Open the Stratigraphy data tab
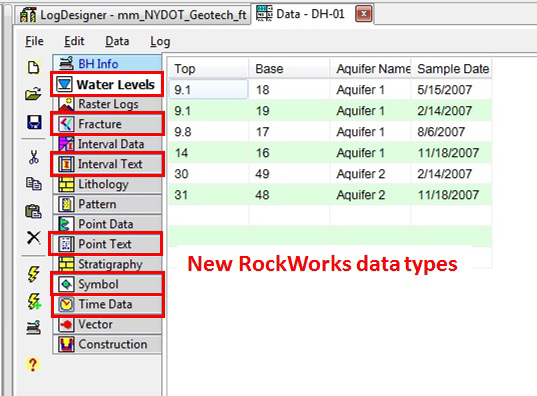The height and width of the screenshot is (396, 537). (107, 264)
